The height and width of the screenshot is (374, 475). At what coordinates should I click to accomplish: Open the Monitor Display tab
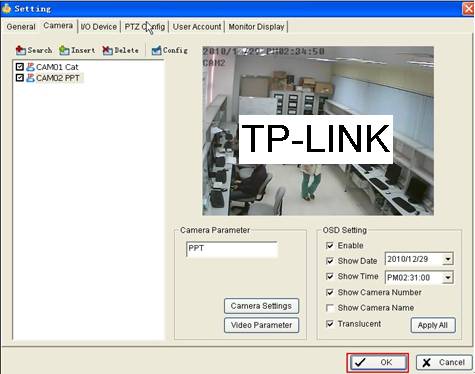(256, 27)
